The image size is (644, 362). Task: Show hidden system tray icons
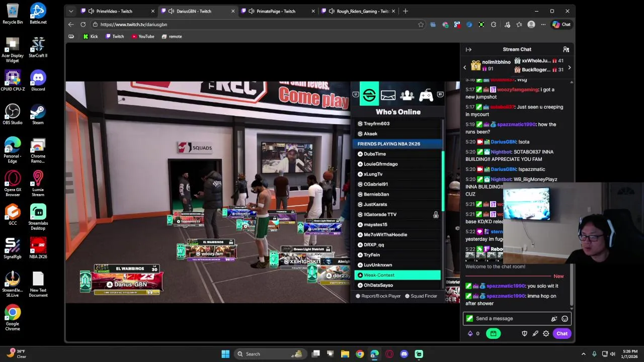pyautogui.click(x=584, y=354)
